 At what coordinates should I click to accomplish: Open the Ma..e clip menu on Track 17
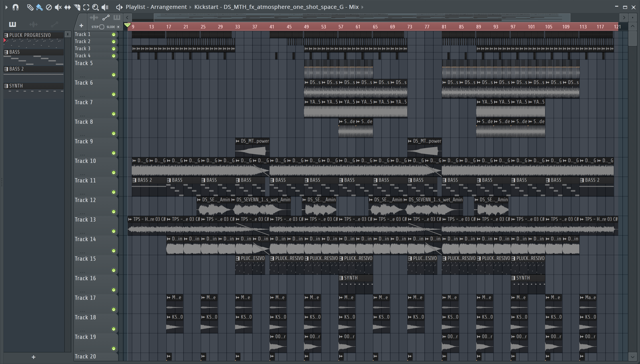[582, 298]
